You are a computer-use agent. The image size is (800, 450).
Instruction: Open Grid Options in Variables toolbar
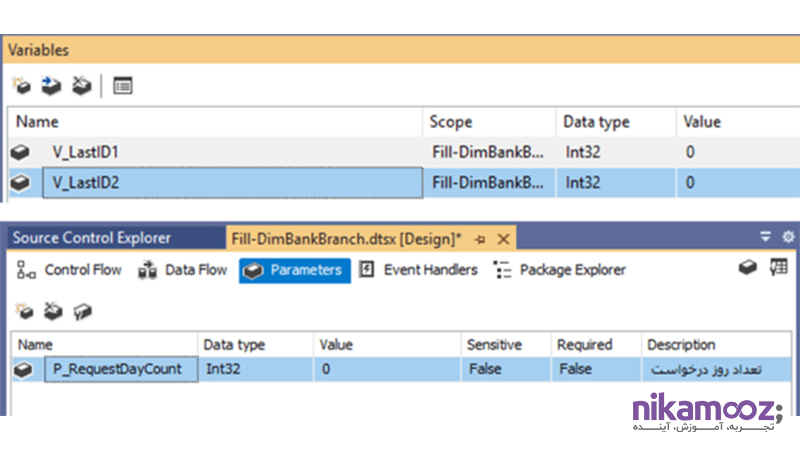tap(122, 87)
